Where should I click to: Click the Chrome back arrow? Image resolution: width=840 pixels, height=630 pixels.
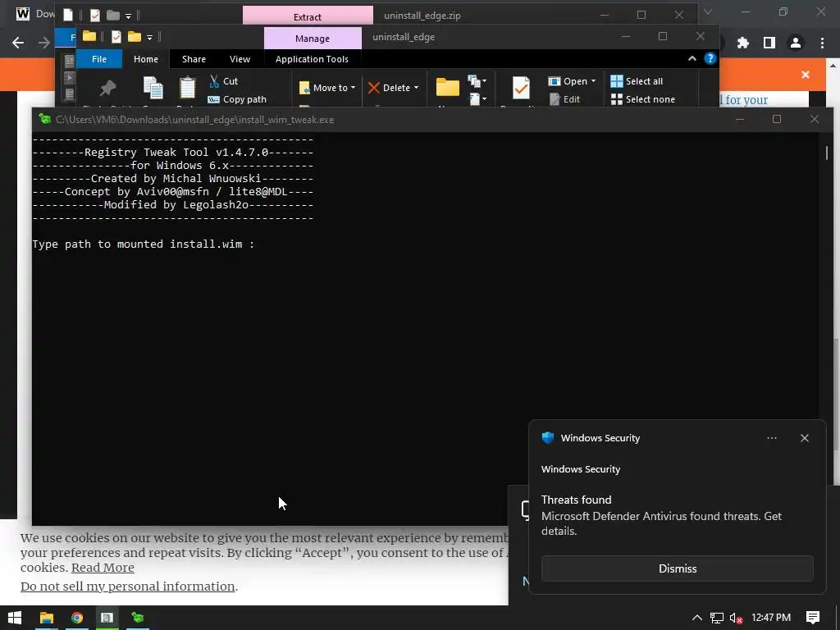pyautogui.click(x=18, y=43)
